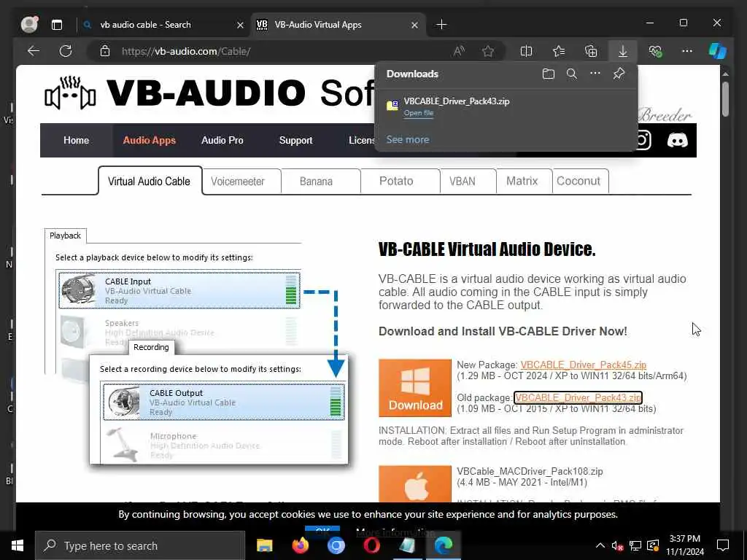
Task: Toggle the Downloads toolbar button
Action: tap(623, 51)
